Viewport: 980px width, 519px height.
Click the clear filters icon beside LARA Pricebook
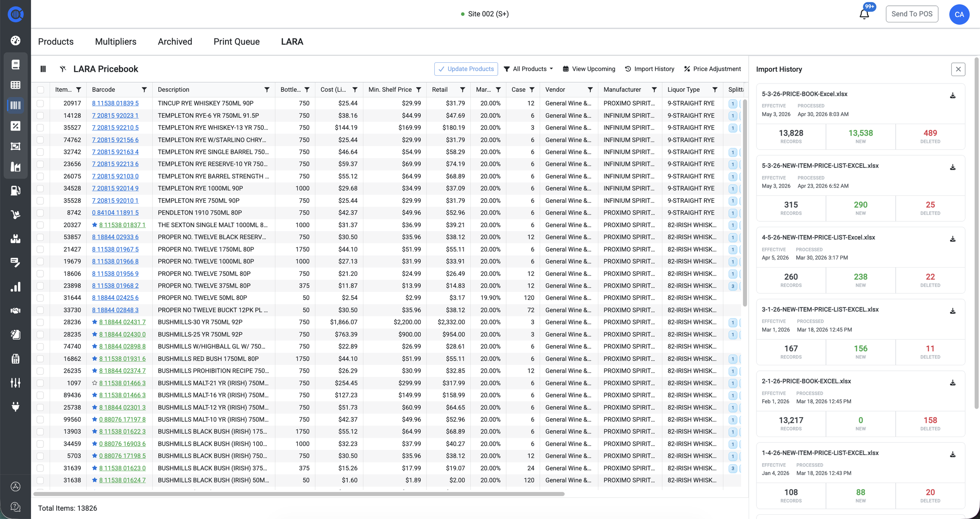63,69
